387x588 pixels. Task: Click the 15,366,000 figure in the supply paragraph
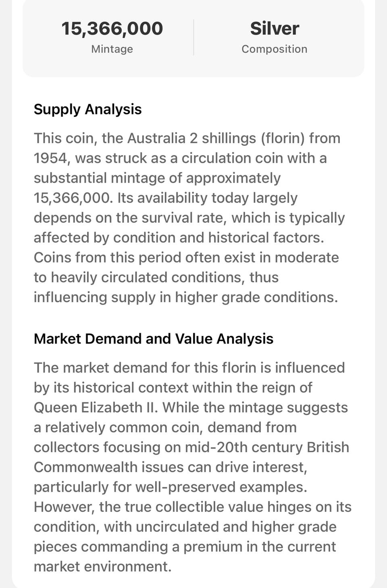pos(71,198)
